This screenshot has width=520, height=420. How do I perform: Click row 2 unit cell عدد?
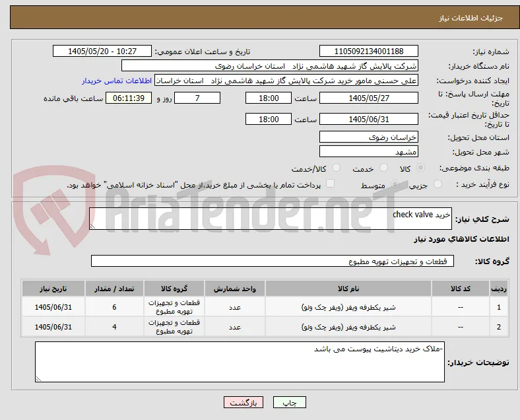235,327
